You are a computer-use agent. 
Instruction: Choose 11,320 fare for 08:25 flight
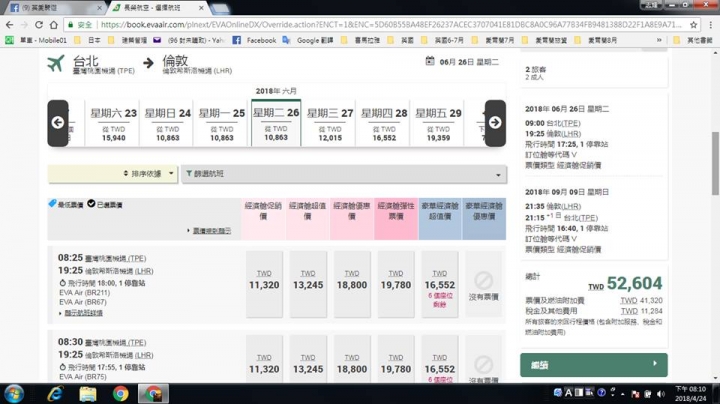[264, 284]
